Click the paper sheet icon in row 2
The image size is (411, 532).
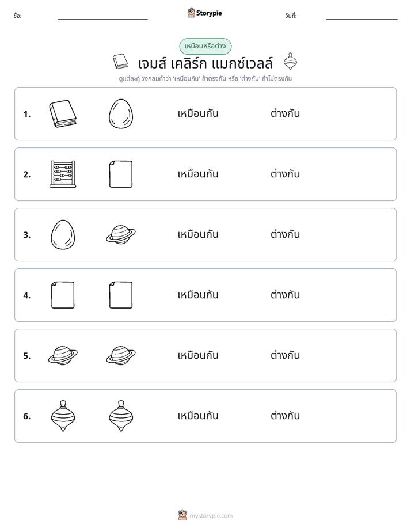121,174
